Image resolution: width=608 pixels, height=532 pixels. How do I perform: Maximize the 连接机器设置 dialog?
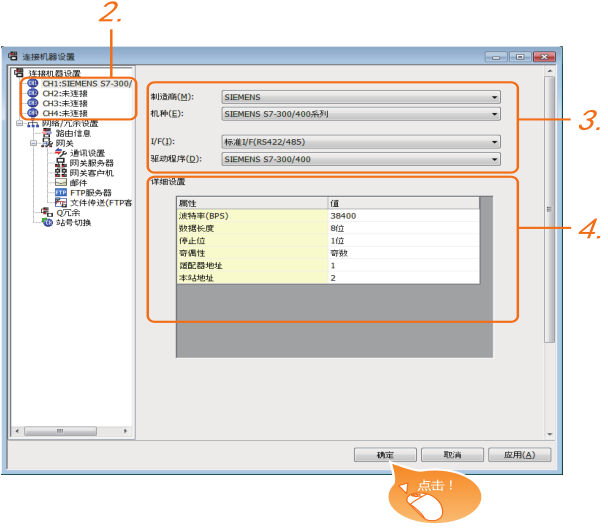pyautogui.click(x=520, y=57)
